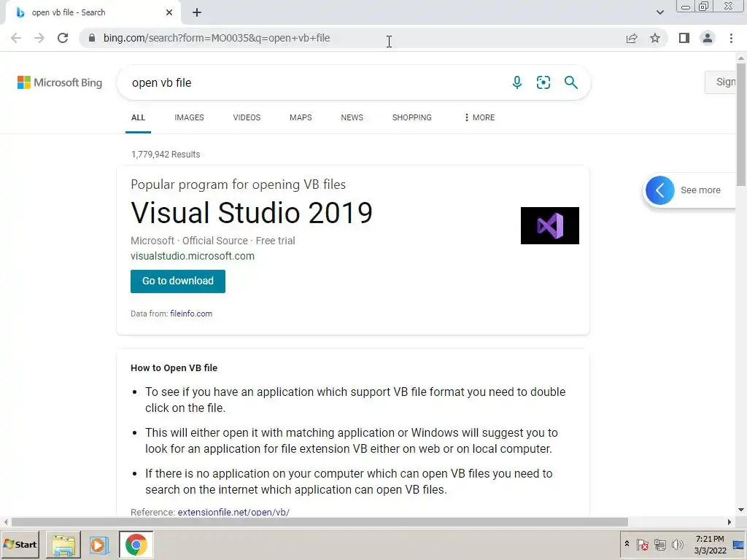Click the browser back arrow

(16, 38)
